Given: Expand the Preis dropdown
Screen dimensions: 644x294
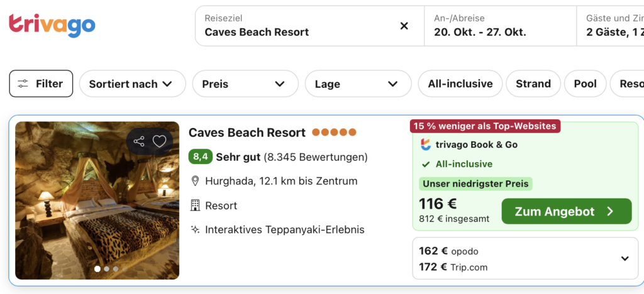Looking at the screenshot, I should click(x=245, y=84).
